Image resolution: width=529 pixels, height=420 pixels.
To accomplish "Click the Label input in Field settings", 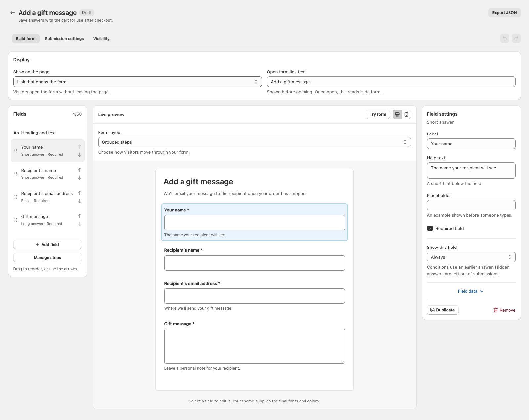I will pos(471,144).
